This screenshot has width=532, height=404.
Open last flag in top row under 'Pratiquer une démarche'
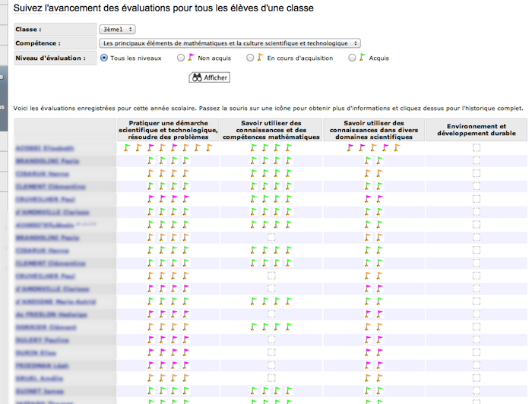[x=210, y=148]
